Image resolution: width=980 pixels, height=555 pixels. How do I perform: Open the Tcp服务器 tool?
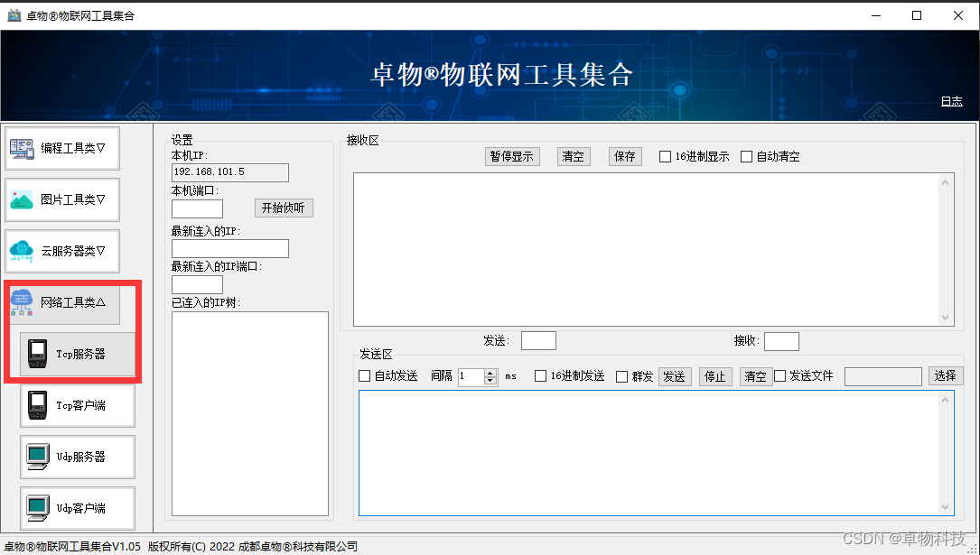point(78,354)
